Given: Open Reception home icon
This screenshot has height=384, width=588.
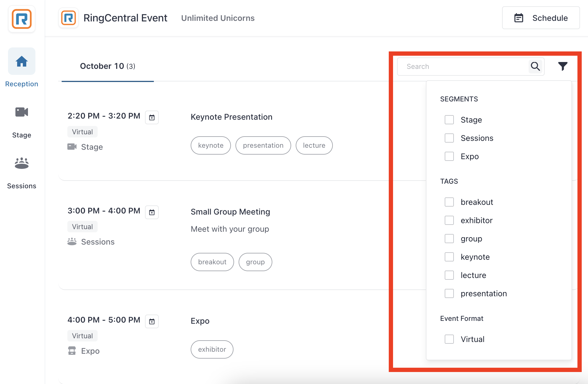Looking at the screenshot, I should tap(22, 61).
